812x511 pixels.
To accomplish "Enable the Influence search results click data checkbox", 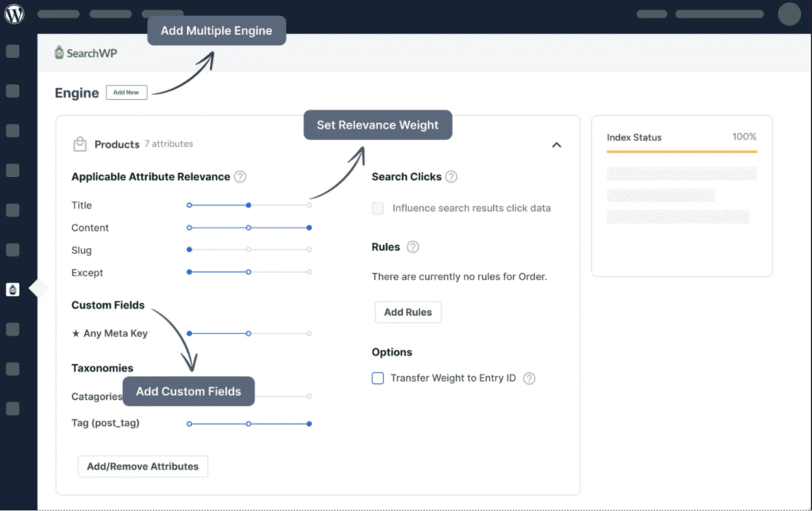I will pos(377,208).
